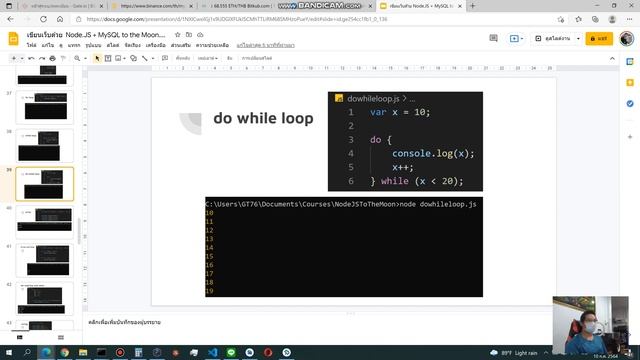Click the add comment toolbar icon
This screenshot has width=640, height=360.
coord(165,58)
